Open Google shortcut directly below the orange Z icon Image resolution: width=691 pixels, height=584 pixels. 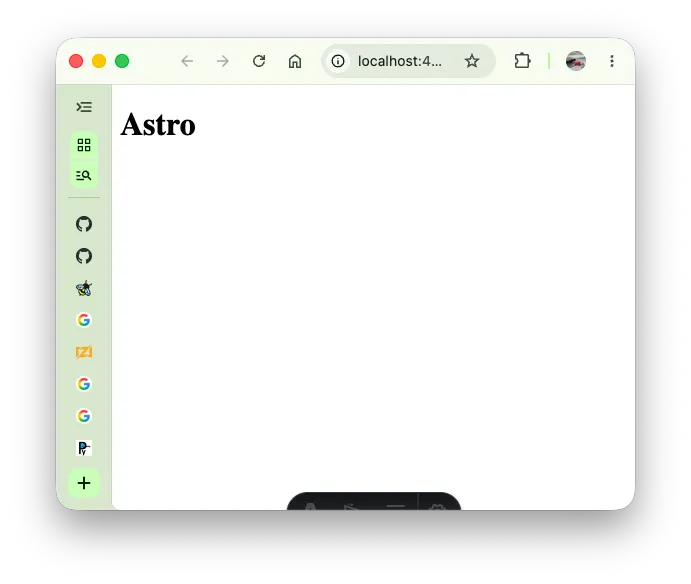click(x=84, y=384)
